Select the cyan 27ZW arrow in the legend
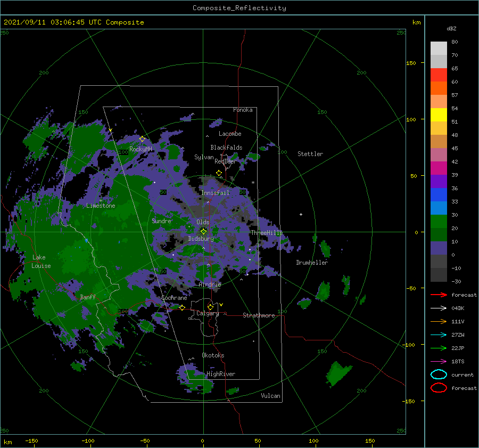This screenshot has width=479, height=448. click(x=439, y=335)
